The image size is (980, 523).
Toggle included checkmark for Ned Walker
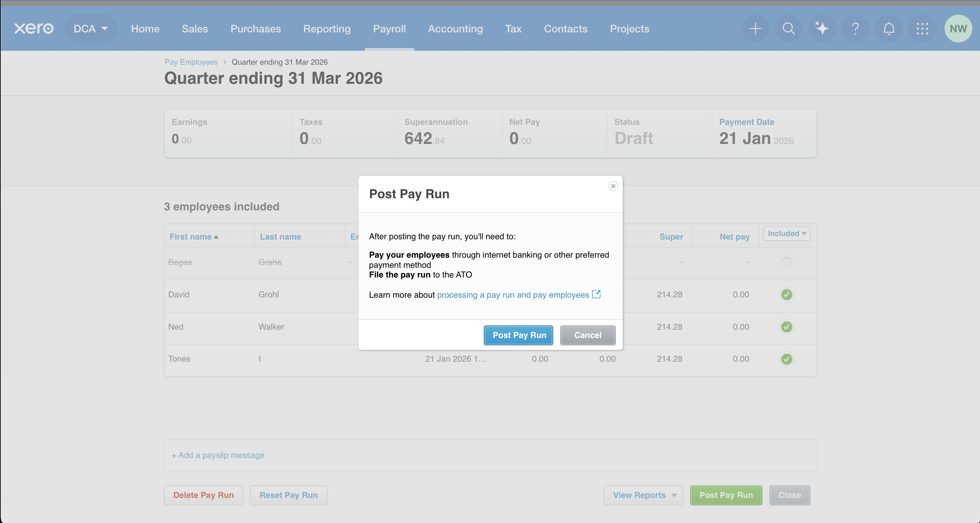786,327
